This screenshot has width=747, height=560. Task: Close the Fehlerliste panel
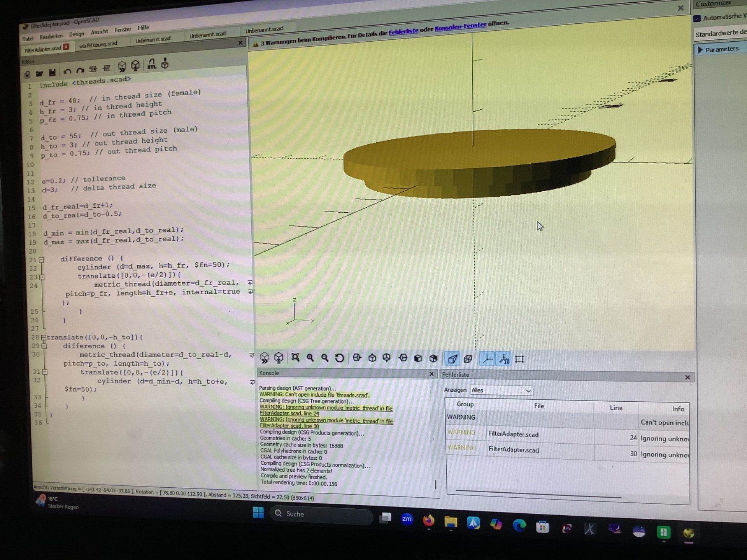(x=687, y=378)
